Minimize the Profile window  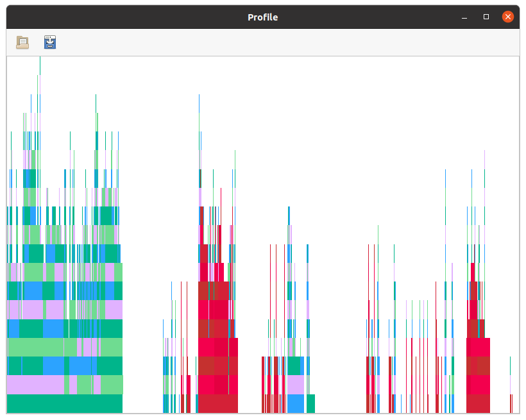click(x=464, y=17)
